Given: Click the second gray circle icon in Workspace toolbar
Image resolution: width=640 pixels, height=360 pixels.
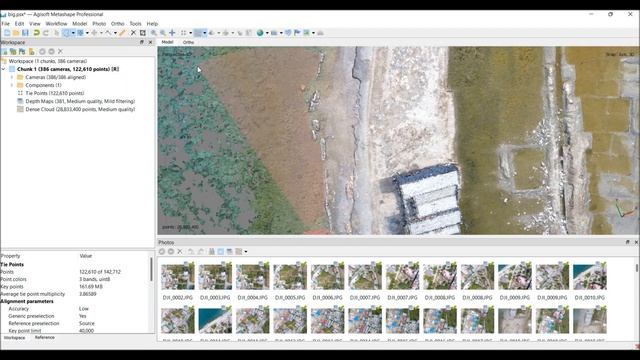Looking at the screenshot, I should pyautogui.click(x=51, y=51).
